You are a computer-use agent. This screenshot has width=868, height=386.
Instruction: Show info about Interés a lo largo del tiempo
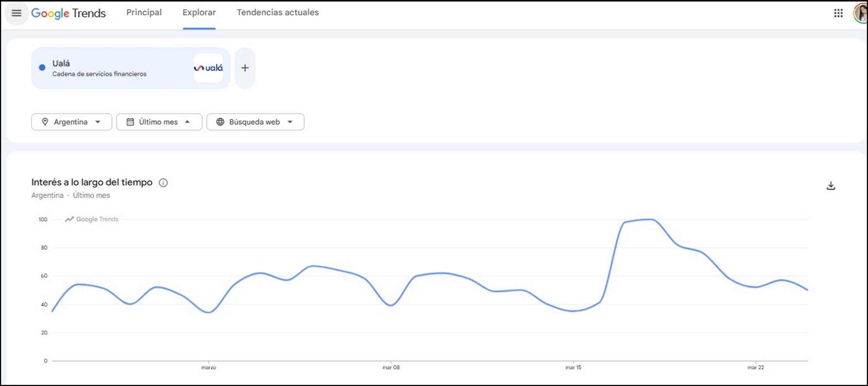(x=163, y=183)
